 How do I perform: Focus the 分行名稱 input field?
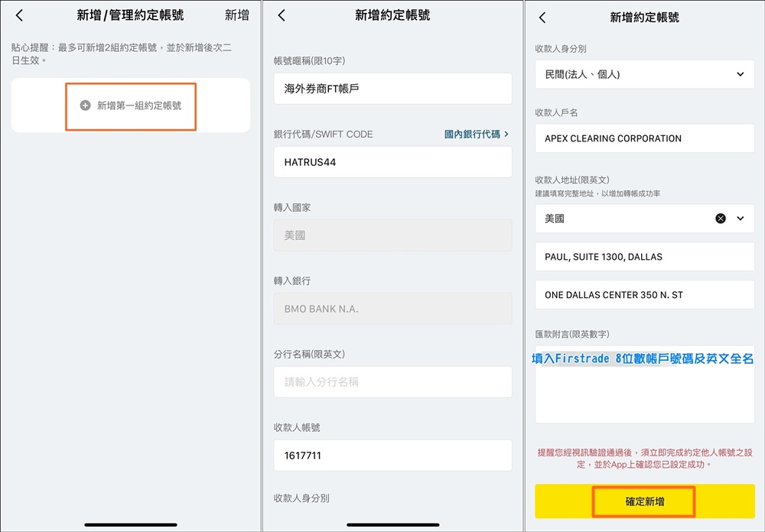coord(392,382)
